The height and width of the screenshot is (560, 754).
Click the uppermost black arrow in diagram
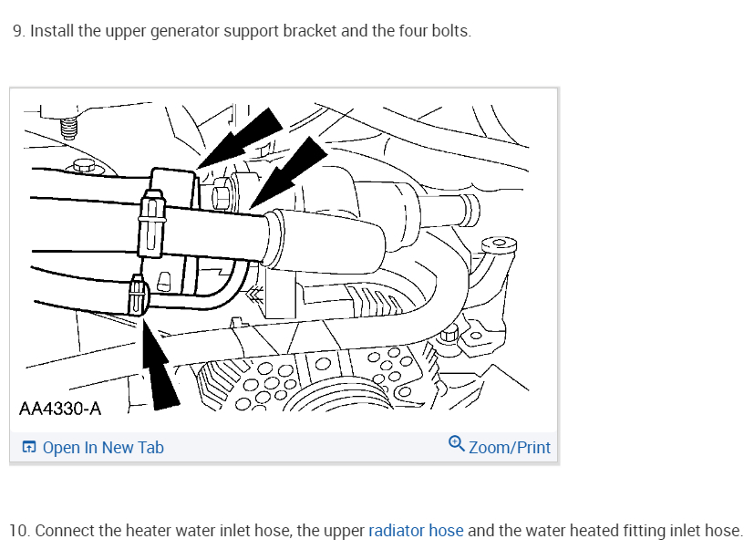coord(241,138)
